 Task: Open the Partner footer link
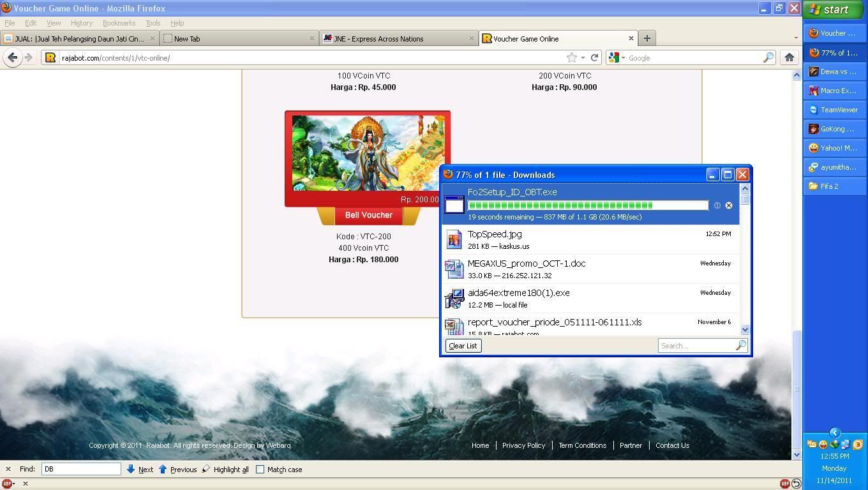(631, 445)
